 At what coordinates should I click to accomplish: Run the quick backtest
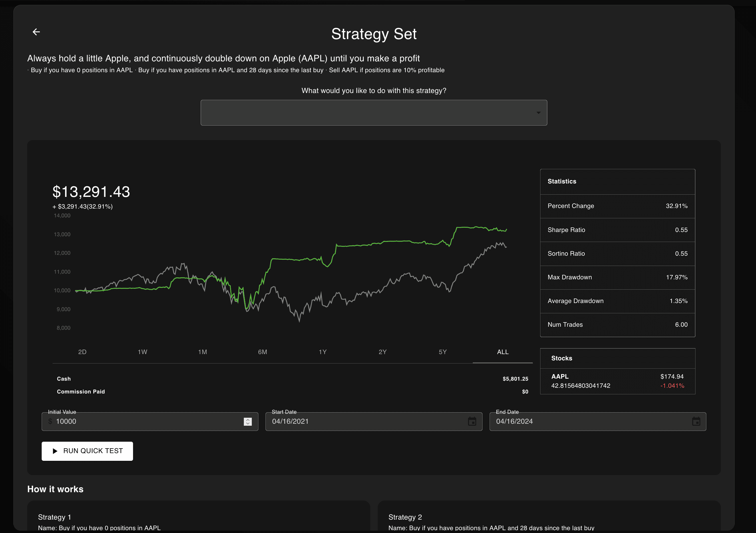[87, 451]
